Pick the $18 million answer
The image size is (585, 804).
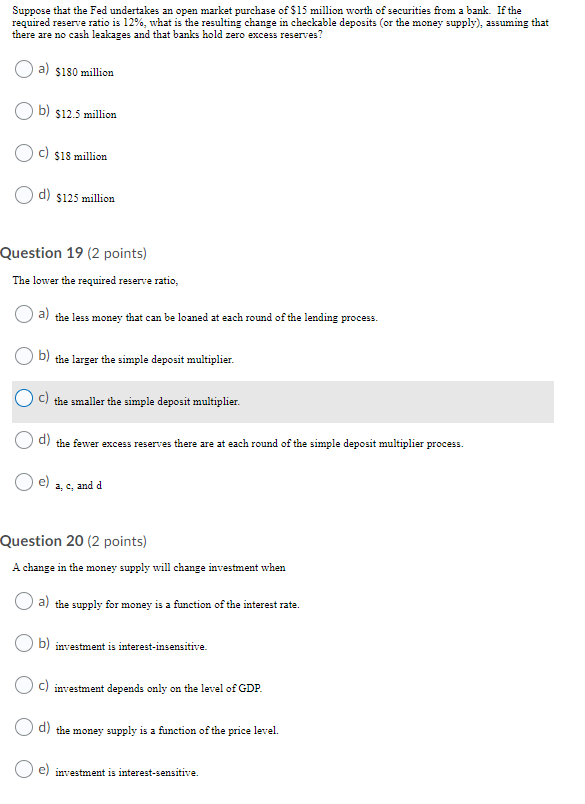tap(24, 153)
